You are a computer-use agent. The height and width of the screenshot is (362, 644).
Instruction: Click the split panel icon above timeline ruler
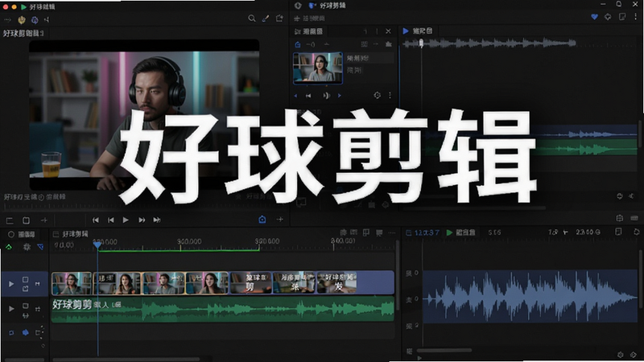366,232
